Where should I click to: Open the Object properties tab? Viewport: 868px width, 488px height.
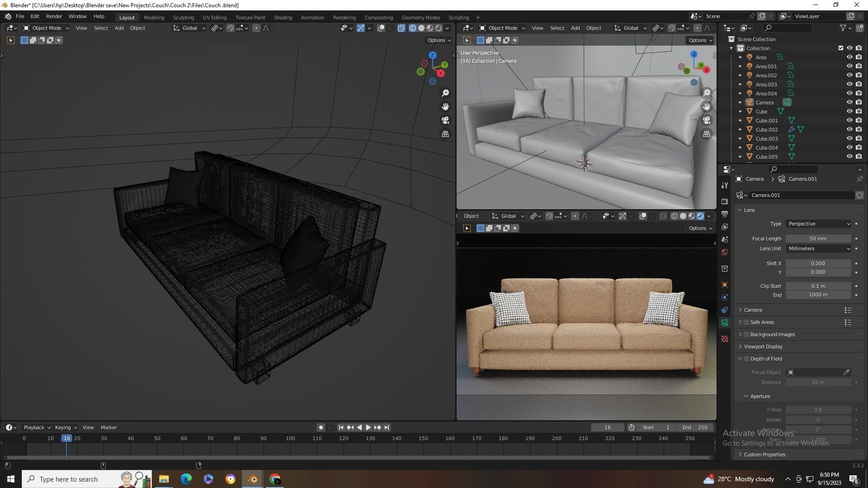coord(725,285)
